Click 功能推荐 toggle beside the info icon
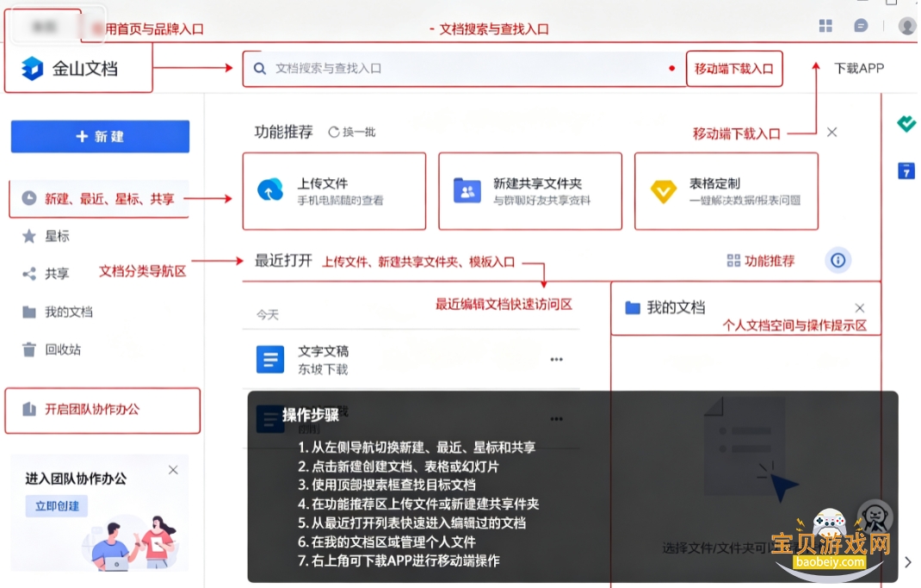This screenshot has width=921, height=588. click(x=761, y=261)
